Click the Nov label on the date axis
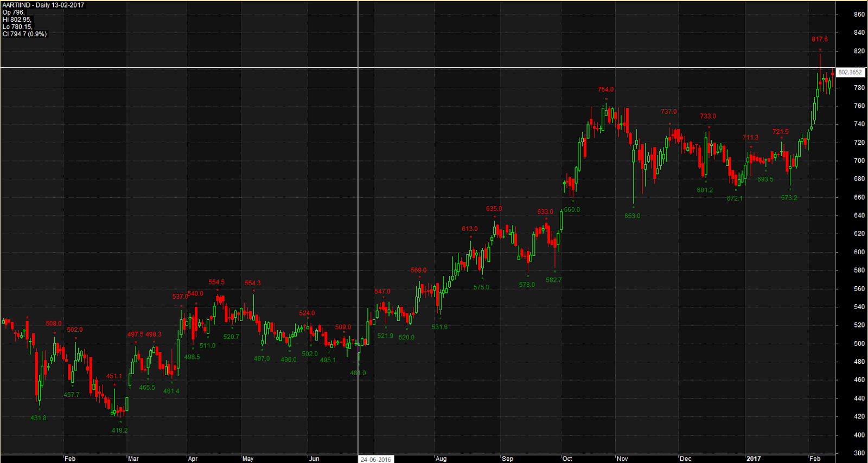The height and width of the screenshot is (463, 868). 622,459
